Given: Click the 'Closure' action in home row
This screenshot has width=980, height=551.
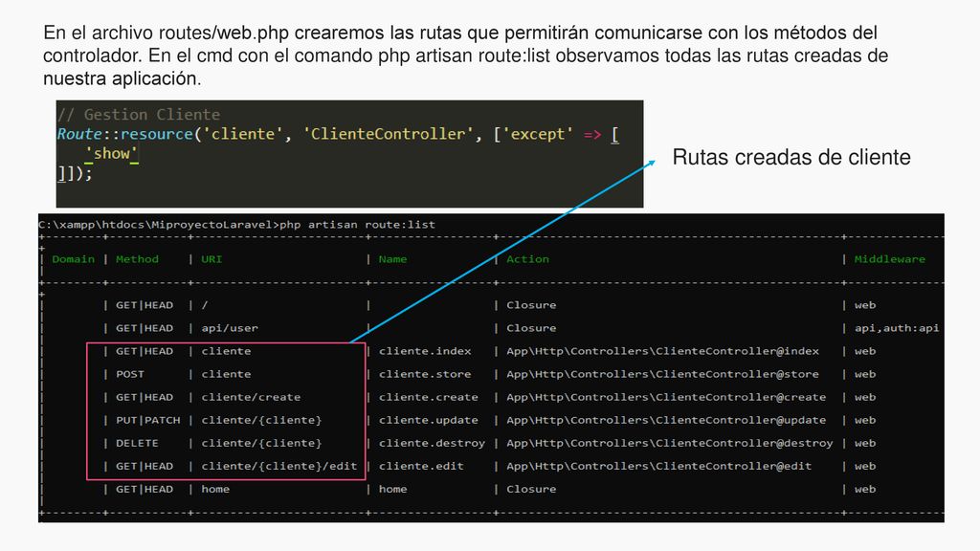Looking at the screenshot, I should point(531,489).
